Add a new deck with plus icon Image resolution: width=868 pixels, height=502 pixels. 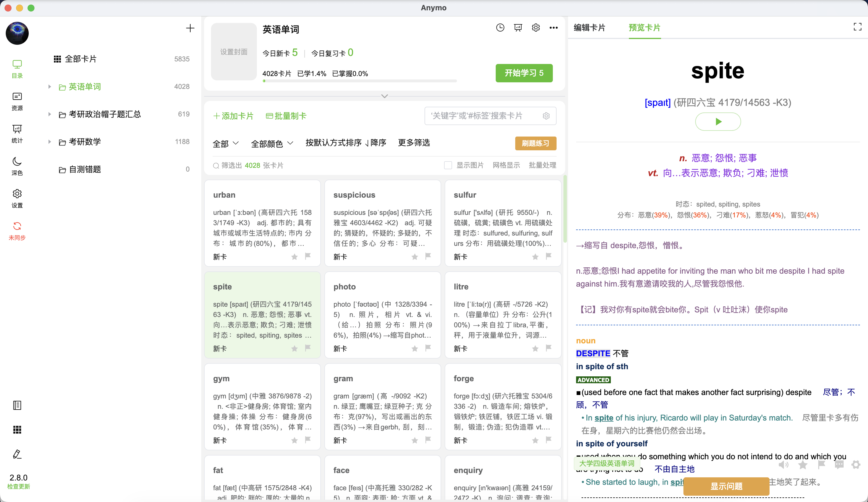click(x=190, y=28)
